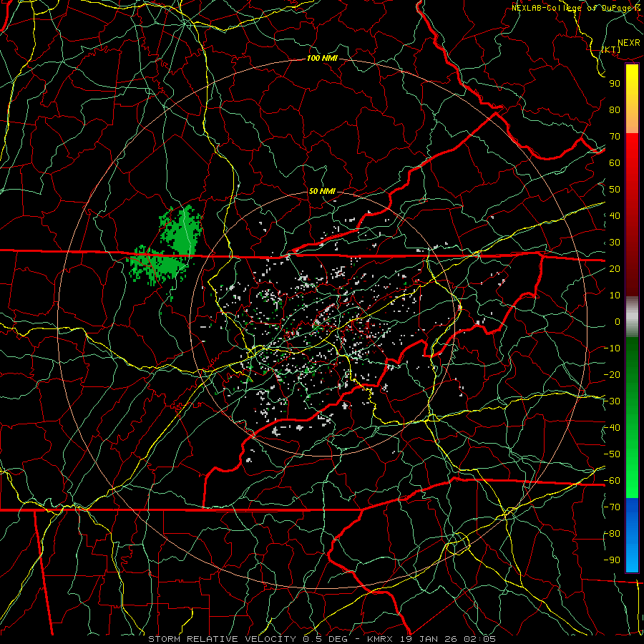Click the "50 NMI" range ring label
The width and height of the screenshot is (644, 644).
point(322,191)
